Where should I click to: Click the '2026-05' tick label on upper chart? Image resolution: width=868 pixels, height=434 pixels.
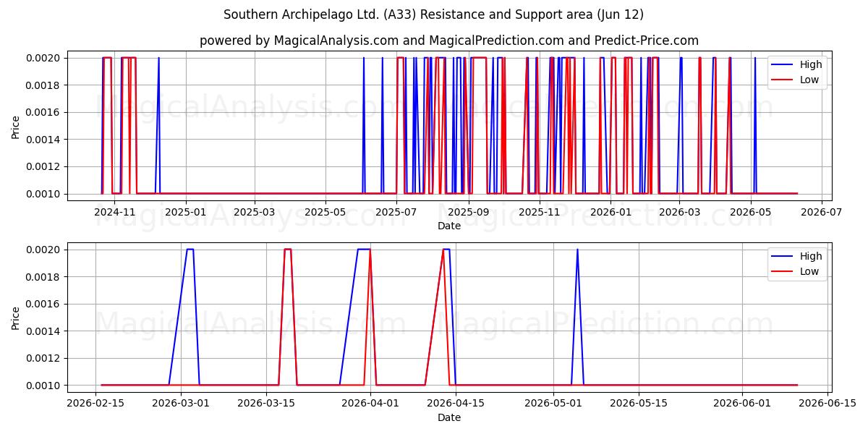point(752,213)
